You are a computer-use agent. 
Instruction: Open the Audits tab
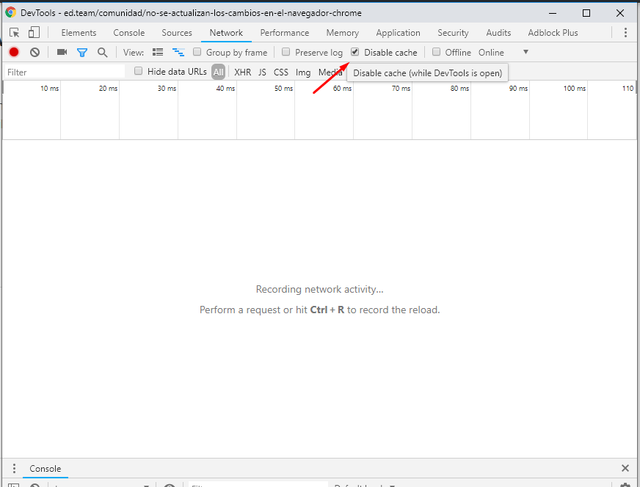tap(498, 33)
